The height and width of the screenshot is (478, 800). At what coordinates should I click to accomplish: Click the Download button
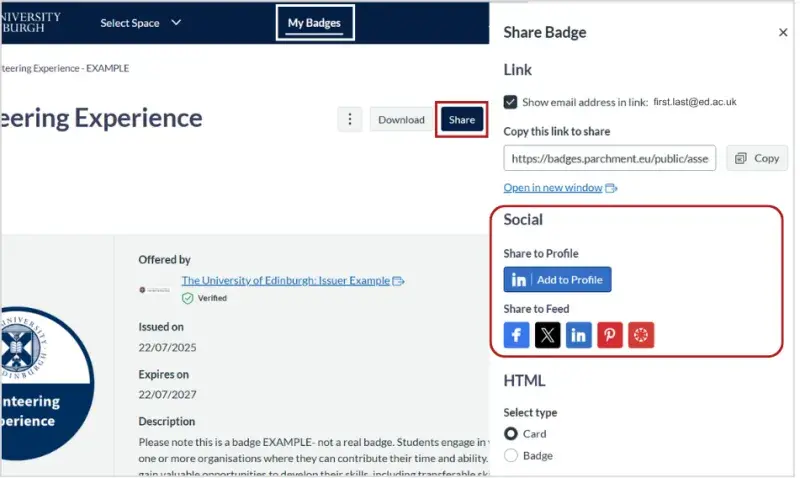pyautogui.click(x=404, y=120)
